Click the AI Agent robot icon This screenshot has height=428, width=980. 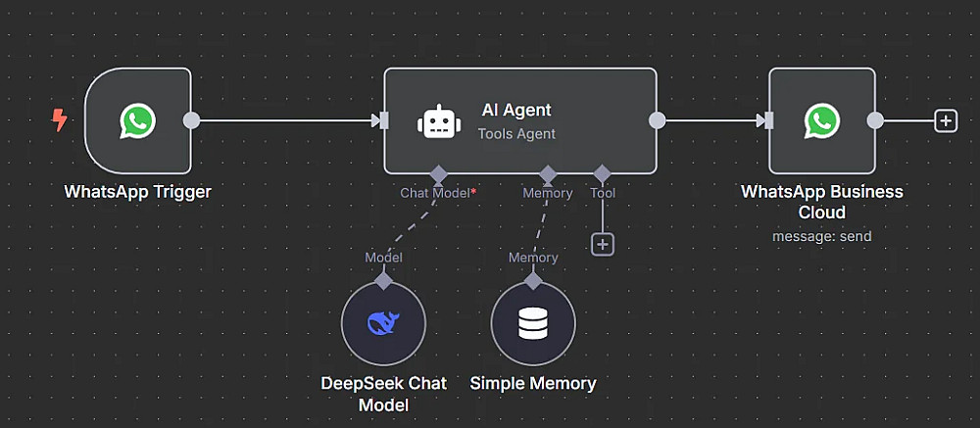pos(439,121)
